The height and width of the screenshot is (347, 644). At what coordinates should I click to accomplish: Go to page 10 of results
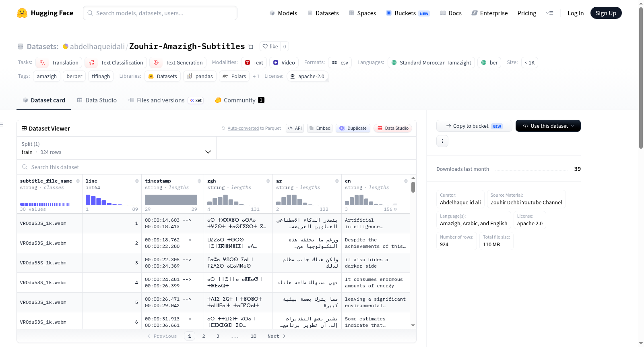coord(254,336)
